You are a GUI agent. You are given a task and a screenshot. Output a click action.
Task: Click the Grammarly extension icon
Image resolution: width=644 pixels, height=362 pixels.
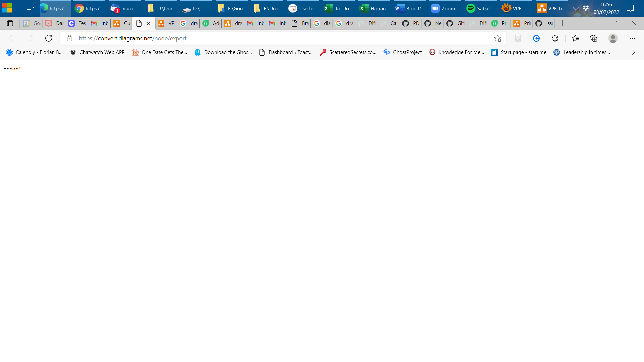536,38
